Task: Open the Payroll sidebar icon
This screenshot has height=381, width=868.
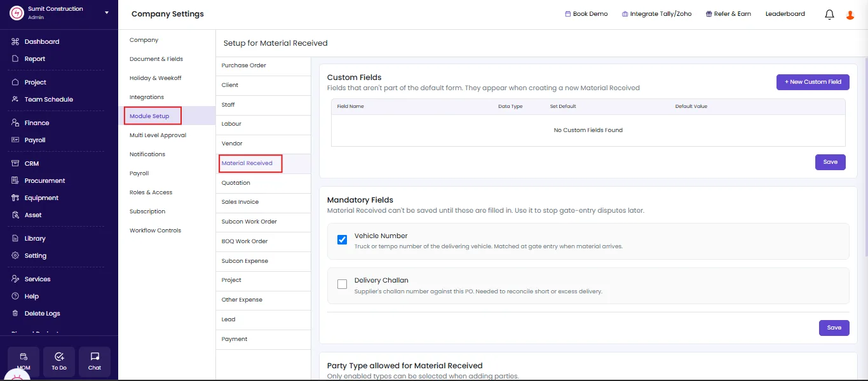Action: [15, 140]
